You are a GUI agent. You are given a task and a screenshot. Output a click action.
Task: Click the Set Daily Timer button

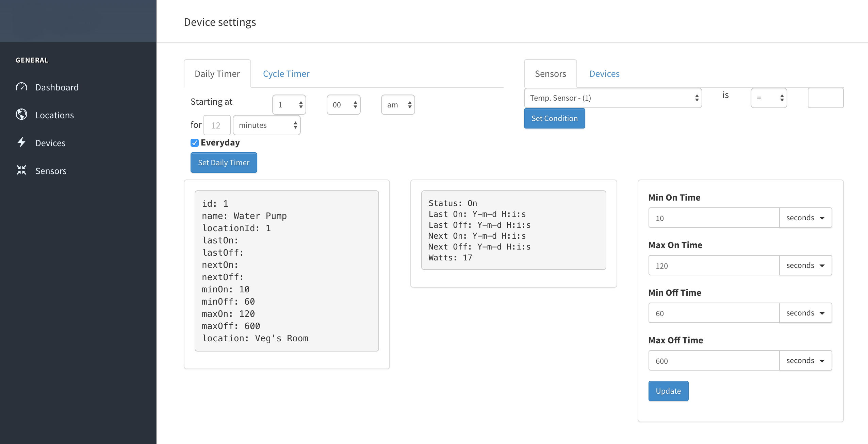point(223,162)
